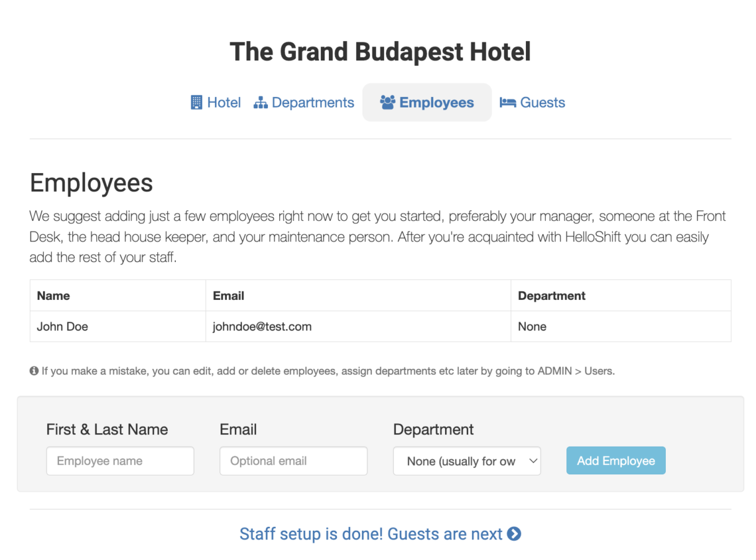The width and height of the screenshot is (756, 560).
Task: Click the arrow circle icon after Guests are next
Action: coord(514,534)
